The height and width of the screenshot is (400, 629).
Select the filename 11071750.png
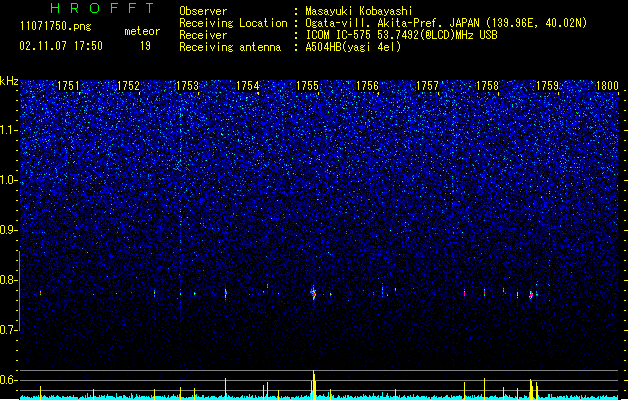[x=55, y=26]
